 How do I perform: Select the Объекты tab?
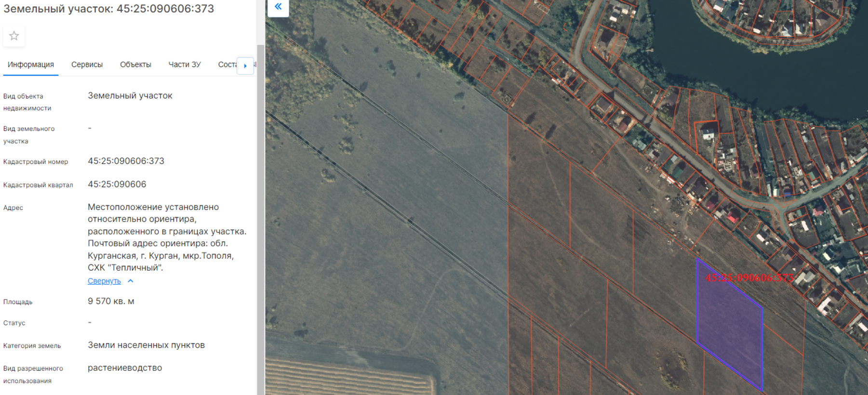135,65
